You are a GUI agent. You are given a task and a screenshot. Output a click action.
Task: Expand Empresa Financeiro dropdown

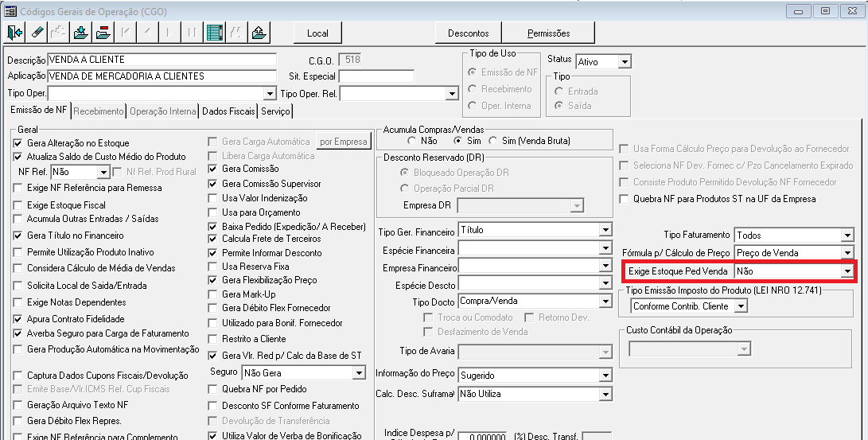coord(605,267)
